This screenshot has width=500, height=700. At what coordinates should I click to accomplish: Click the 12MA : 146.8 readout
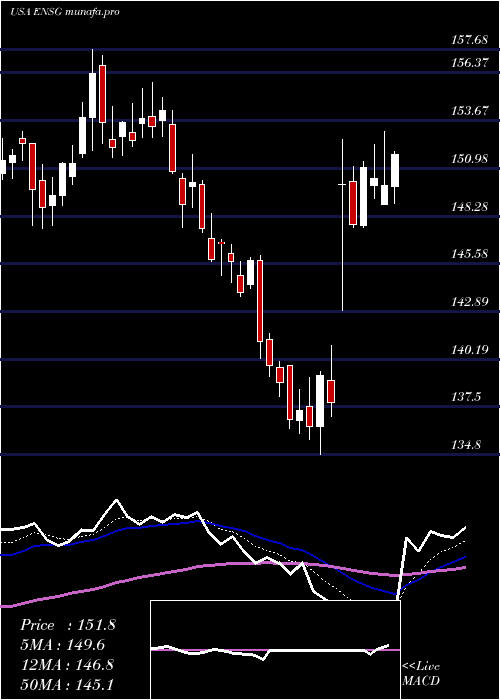click(67, 665)
